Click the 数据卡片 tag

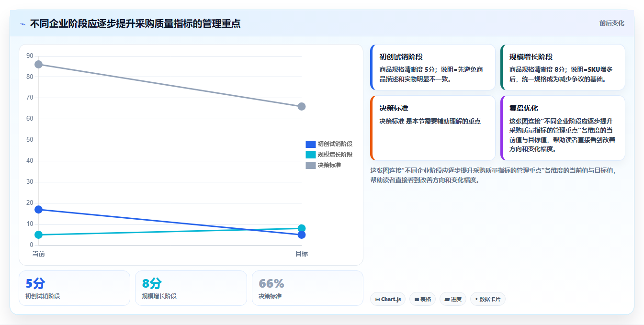pyautogui.click(x=487, y=299)
